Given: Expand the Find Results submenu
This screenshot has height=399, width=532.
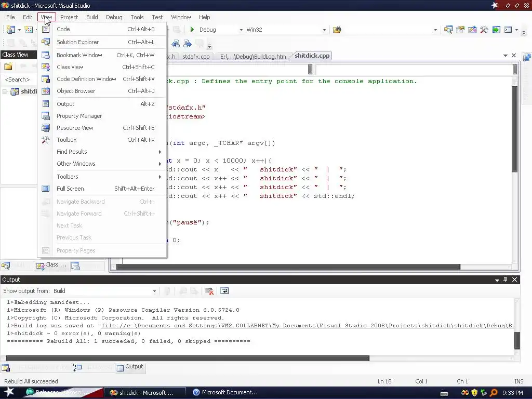Looking at the screenshot, I should (102, 152).
